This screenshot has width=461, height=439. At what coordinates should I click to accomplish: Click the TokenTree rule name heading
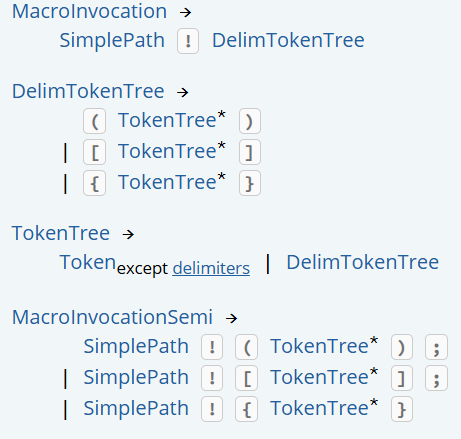(61, 233)
